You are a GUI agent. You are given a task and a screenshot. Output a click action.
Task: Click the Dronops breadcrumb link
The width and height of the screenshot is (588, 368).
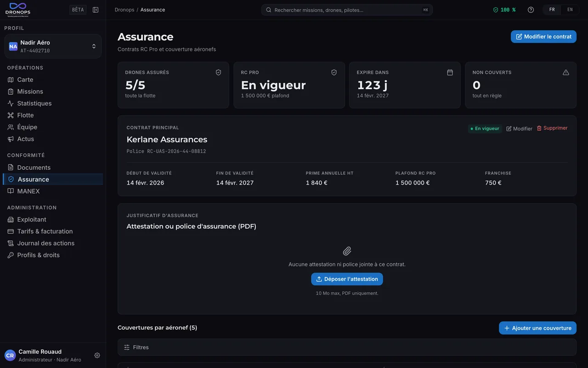[124, 10]
